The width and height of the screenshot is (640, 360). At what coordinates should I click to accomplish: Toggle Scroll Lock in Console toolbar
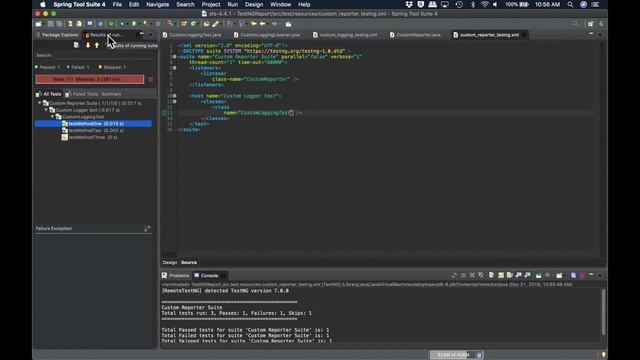pyautogui.click(x=501, y=276)
